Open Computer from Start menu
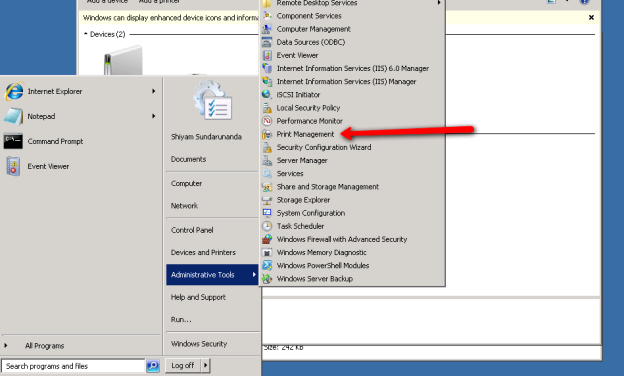 point(186,183)
